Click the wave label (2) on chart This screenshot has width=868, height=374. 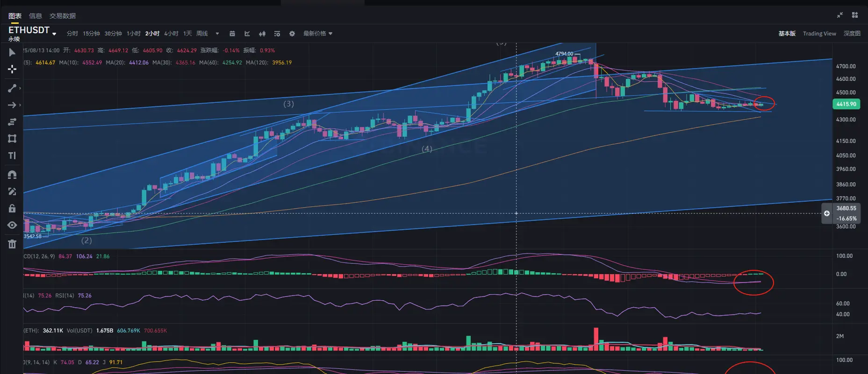pos(86,240)
